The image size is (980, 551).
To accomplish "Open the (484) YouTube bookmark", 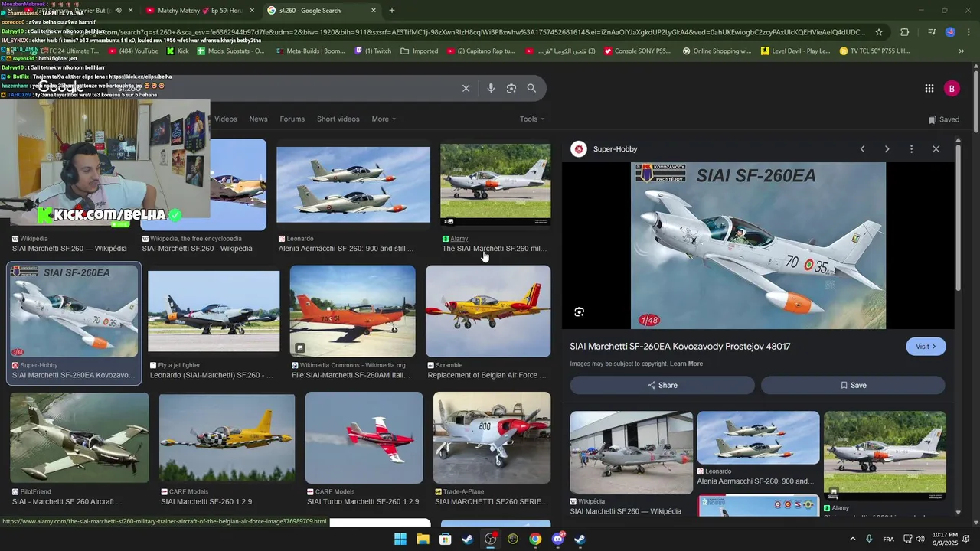I will 133,51.
